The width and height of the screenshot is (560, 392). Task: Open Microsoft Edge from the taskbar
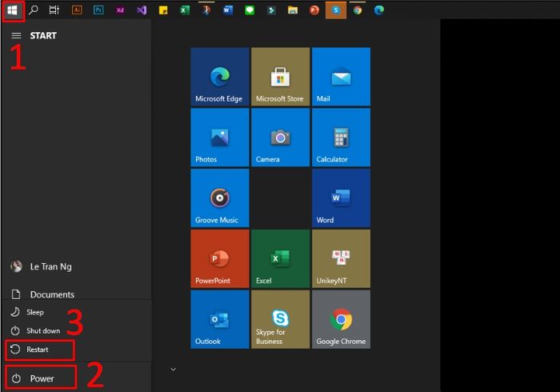tap(379, 10)
